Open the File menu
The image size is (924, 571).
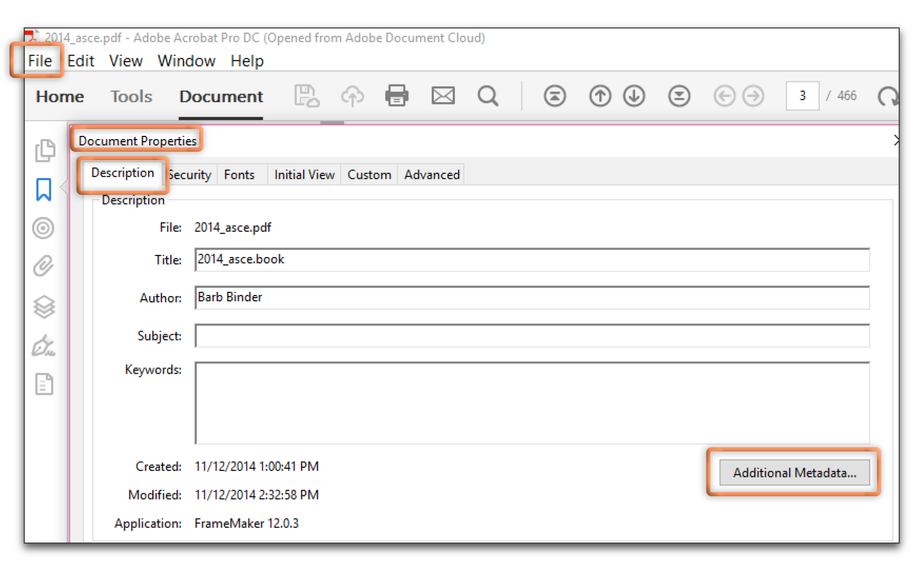click(40, 61)
